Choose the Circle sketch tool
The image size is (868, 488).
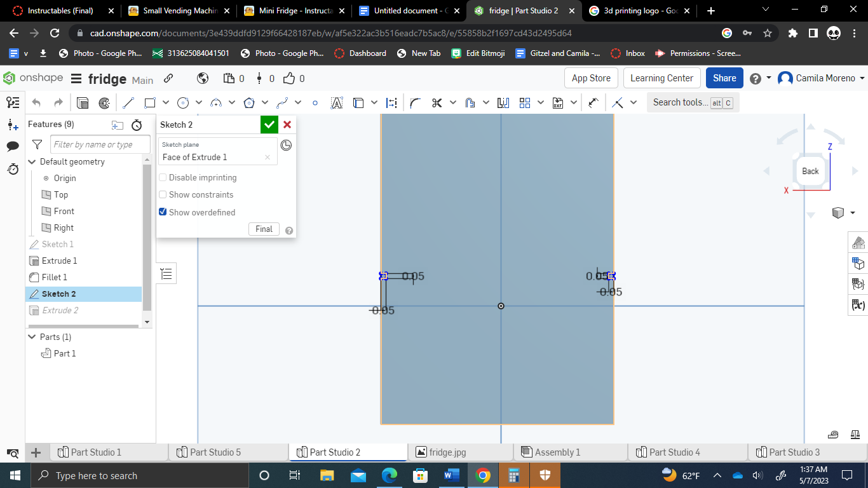[x=184, y=102]
